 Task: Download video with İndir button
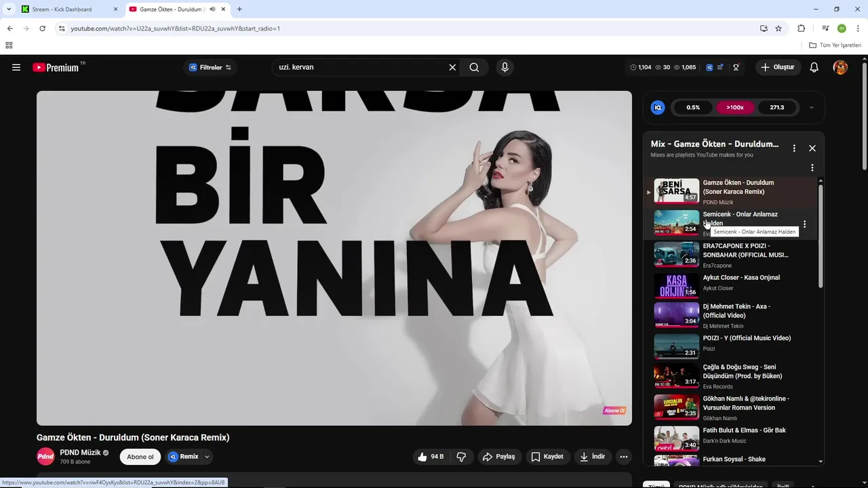click(x=592, y=457)
